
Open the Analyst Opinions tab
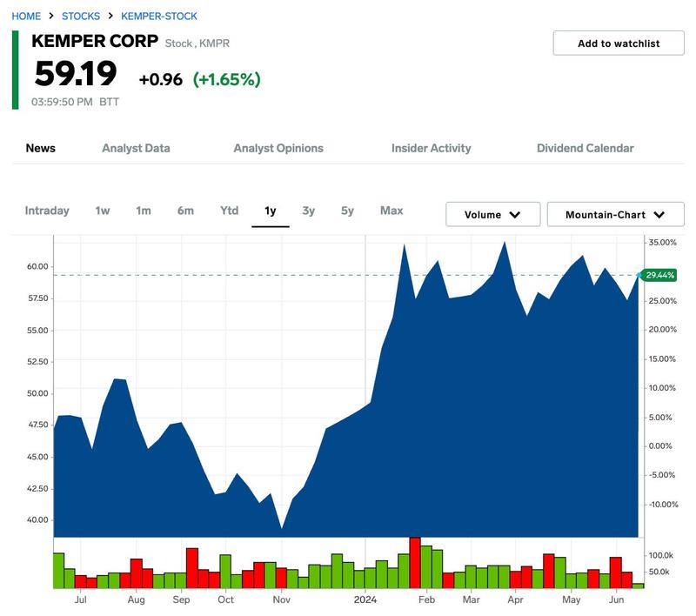coord(278,148)
